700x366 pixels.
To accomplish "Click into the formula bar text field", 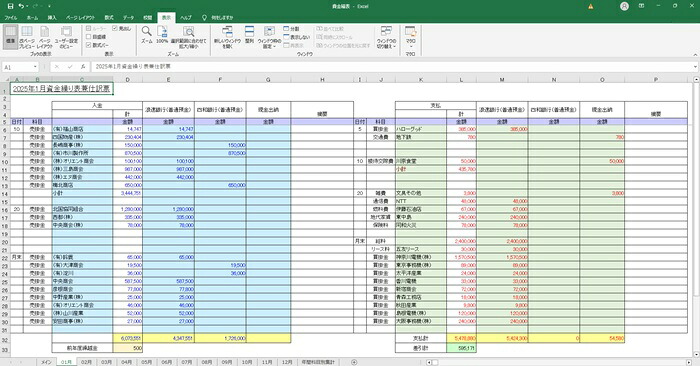I will [x=392, y=67].
